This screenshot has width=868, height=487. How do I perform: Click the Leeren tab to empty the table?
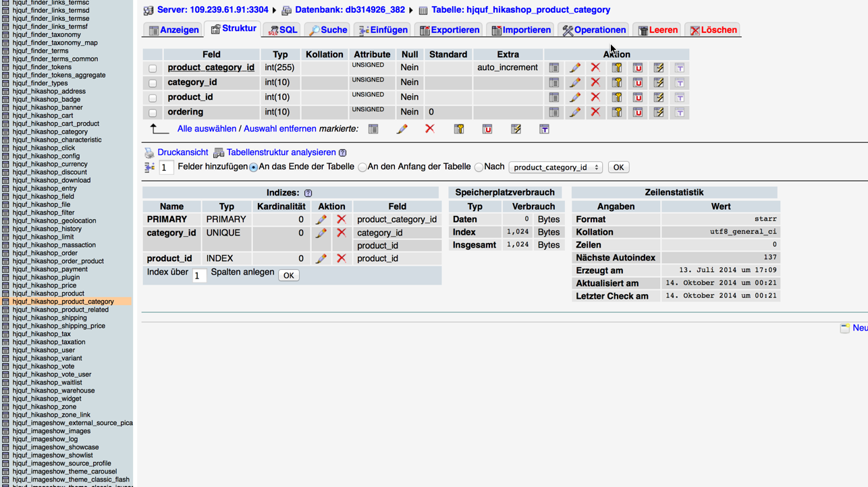(x=658, y=30)
